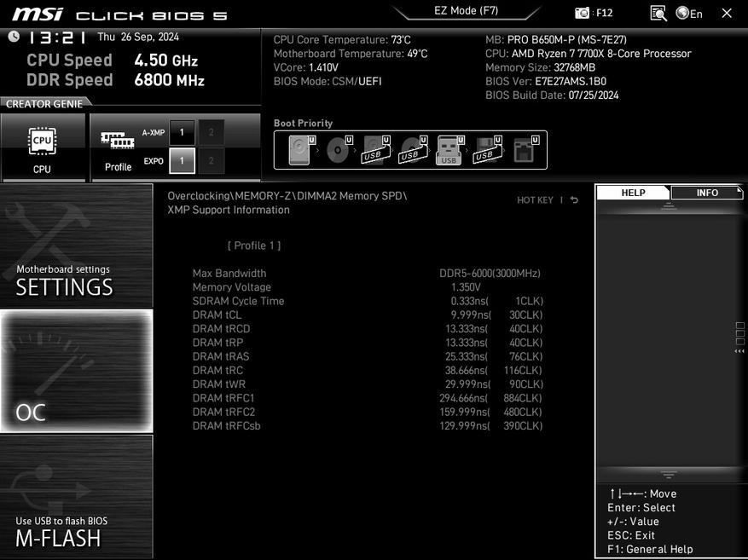The height and width of the screenshot is (560, 748).
Task: Enable A-XMP profile 1
Action: pos(182,132)
